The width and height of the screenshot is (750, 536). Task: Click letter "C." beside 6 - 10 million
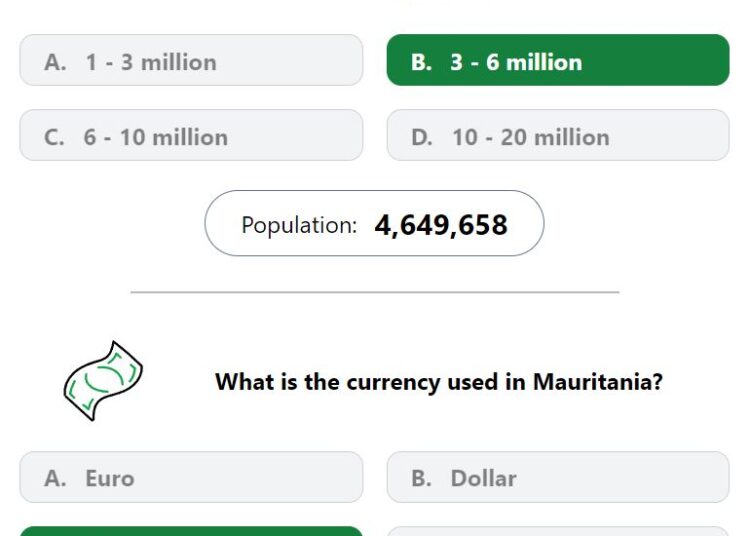point(55,138)
